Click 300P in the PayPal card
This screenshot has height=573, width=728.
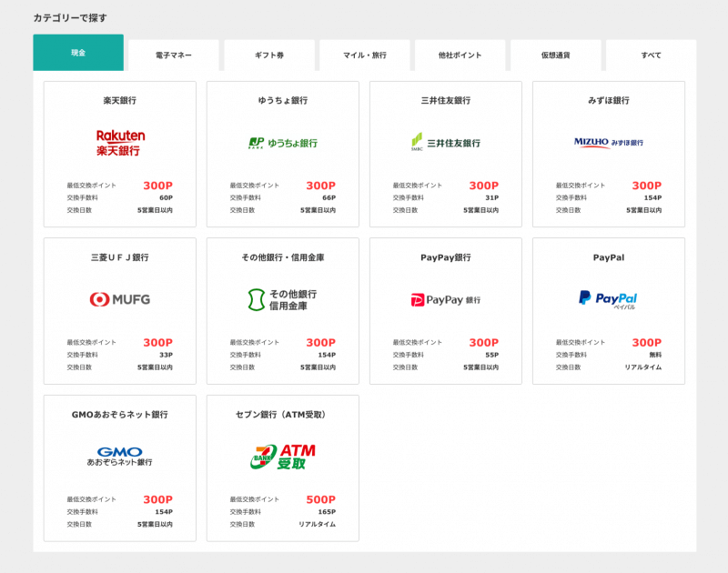[x=647, y=342]
